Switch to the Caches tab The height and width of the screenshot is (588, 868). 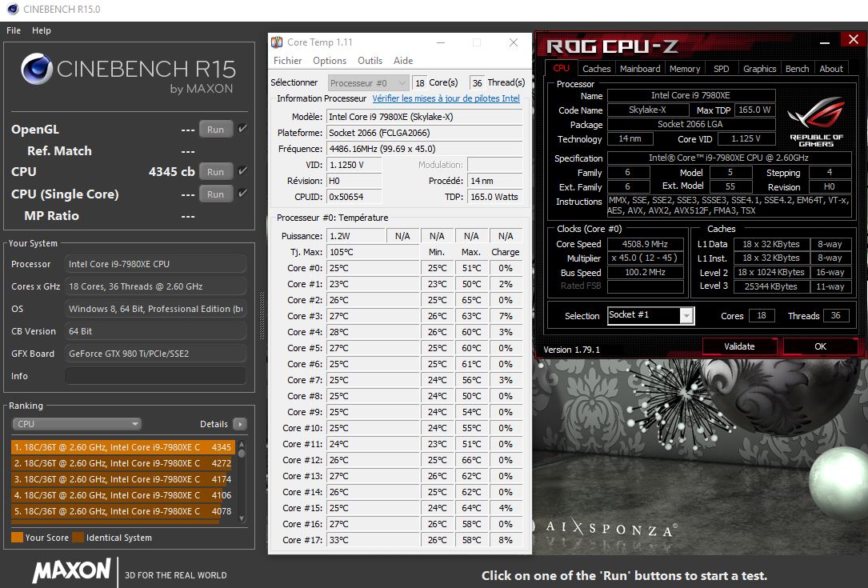(x=596, y=69)
